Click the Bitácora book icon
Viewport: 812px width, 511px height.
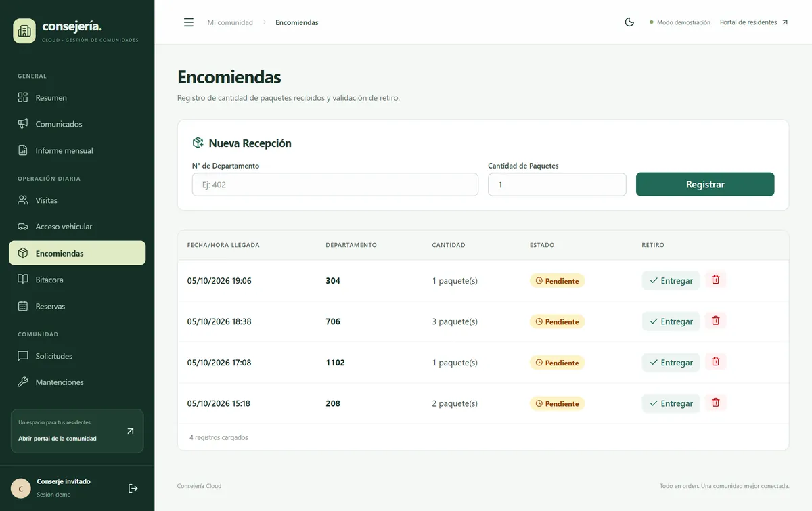[23, 280]
